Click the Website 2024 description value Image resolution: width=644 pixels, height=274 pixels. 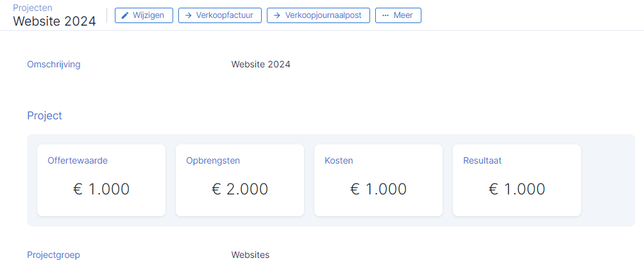click(x=261, y=65)
